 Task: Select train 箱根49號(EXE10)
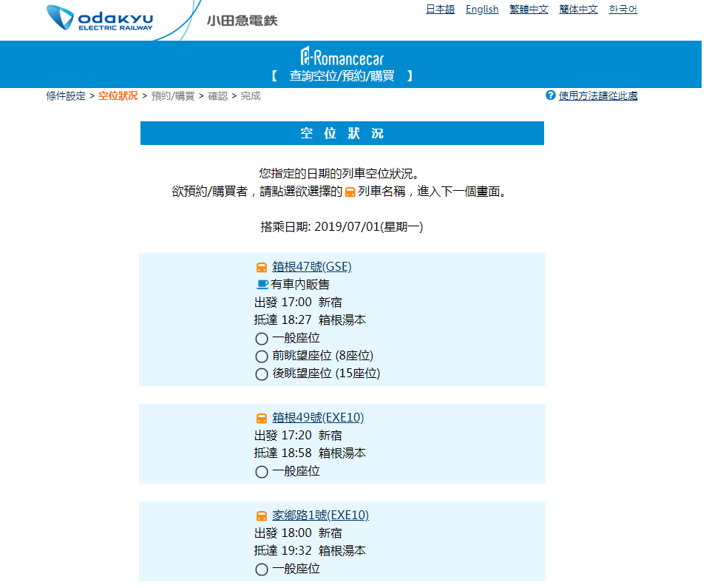pyautogui.click(x=318, y=417)
